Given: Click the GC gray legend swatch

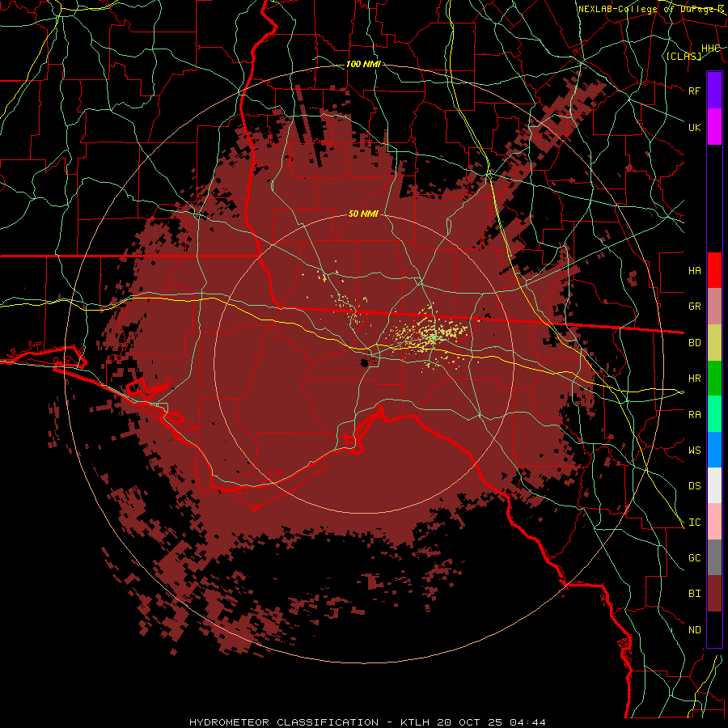Looking at the screenshot, I should pyautogui.click(x=714, y=557).
